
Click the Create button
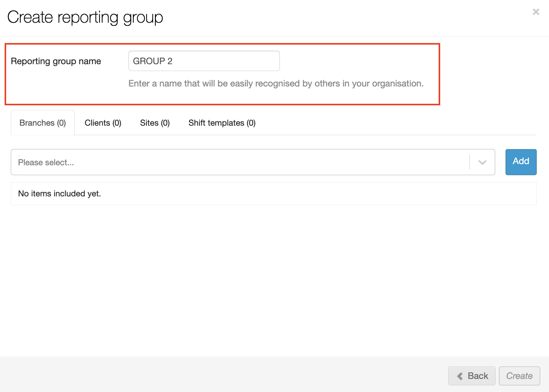[x=519, y=376]
